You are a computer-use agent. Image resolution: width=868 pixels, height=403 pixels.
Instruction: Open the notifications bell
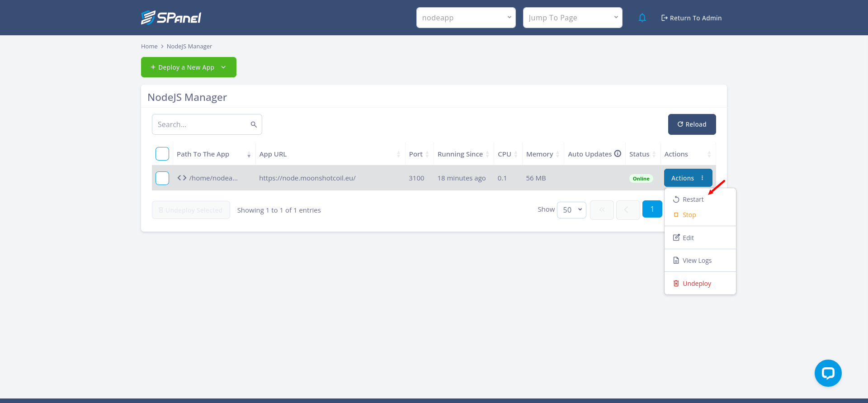pos(642,18)
